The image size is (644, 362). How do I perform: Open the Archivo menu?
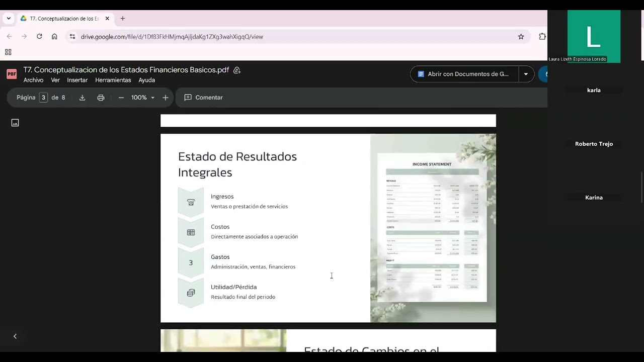33,80
